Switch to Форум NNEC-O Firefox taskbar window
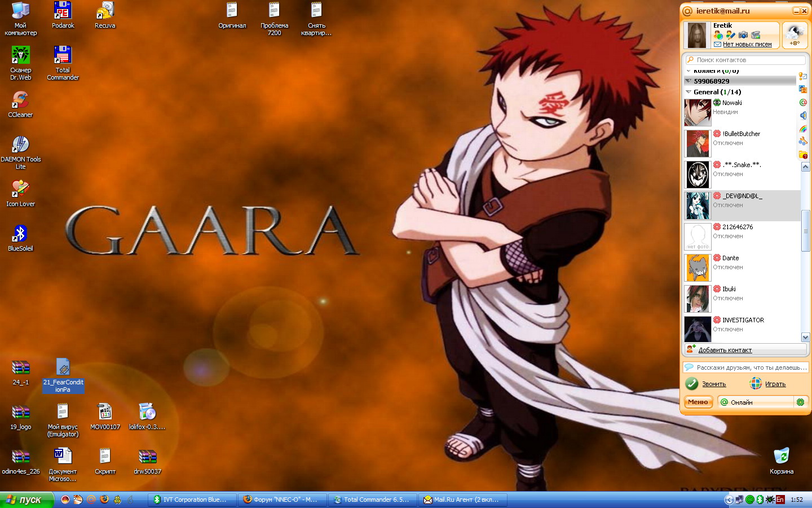 (281, 500)
